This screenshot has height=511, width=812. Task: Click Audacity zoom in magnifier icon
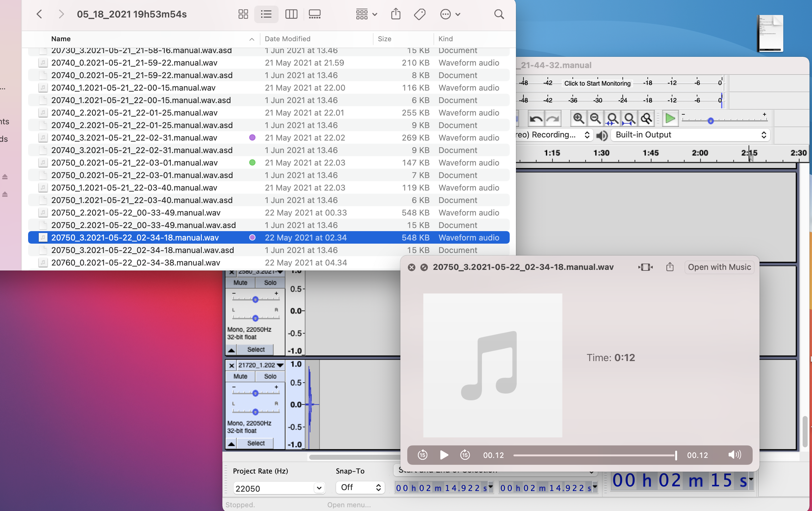click(x=578, y=118)
